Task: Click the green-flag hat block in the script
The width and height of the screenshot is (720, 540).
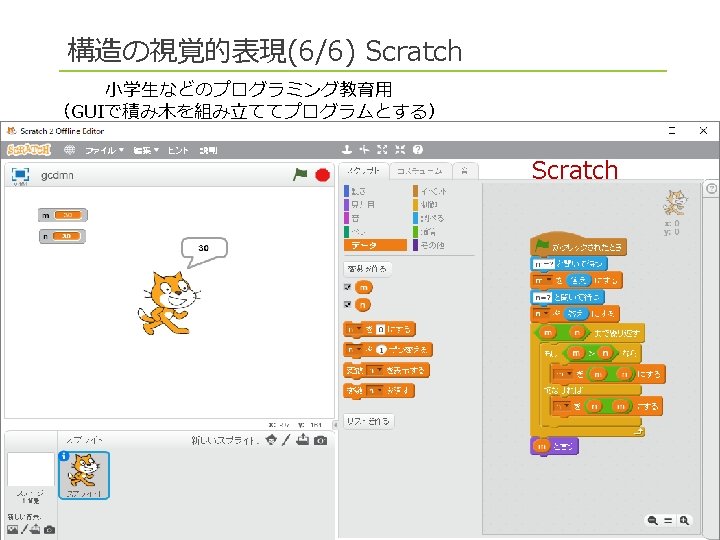Action: tap(578, 244)
